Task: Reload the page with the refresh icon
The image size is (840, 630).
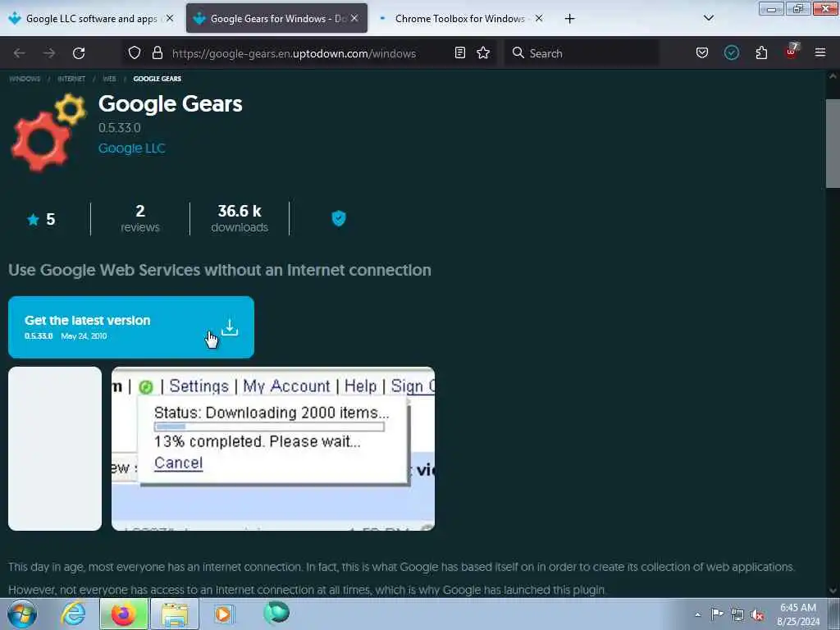Action: (x=79, y=53)
